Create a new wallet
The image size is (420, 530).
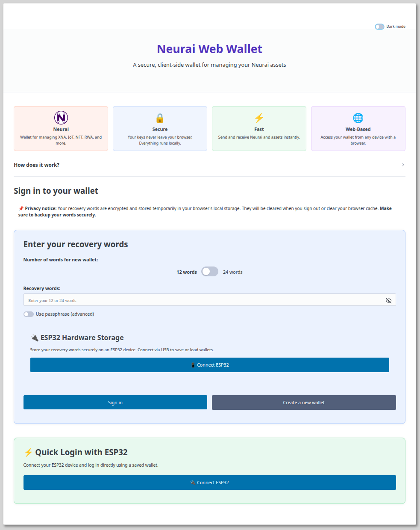pos(304,402)
